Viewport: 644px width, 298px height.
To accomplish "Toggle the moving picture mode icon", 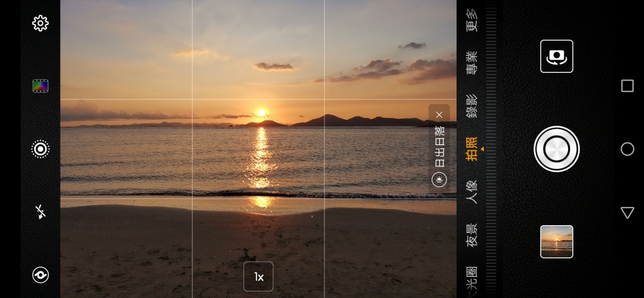I will pos(41,149).
